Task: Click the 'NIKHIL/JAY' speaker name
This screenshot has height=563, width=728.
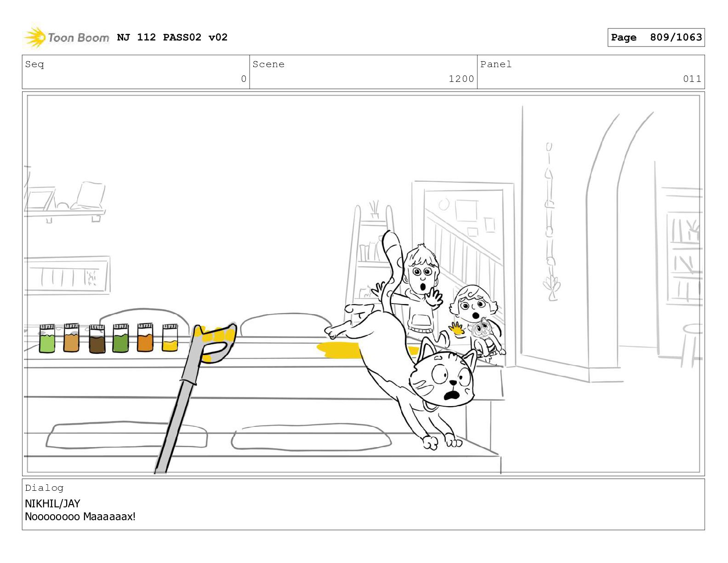Action: (x=52, y=504)
